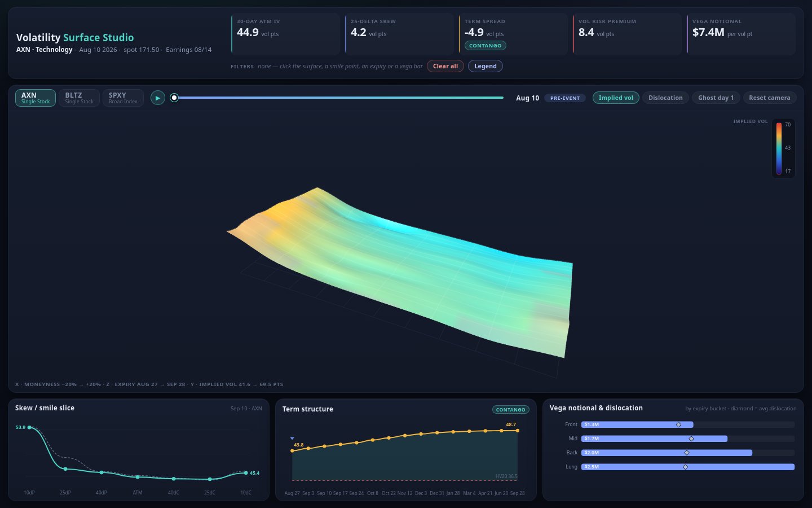Select the Sep 17 expiry point in term structure

(341, 444)
